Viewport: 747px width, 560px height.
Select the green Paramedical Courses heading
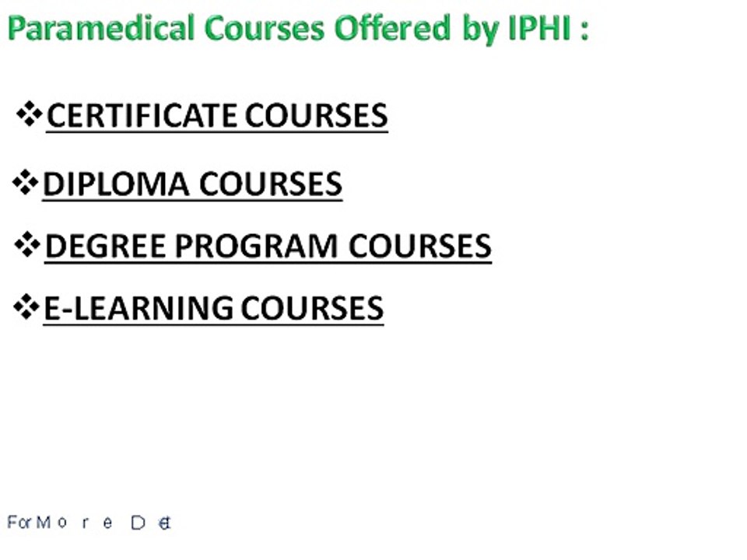[x=299, y=29]
